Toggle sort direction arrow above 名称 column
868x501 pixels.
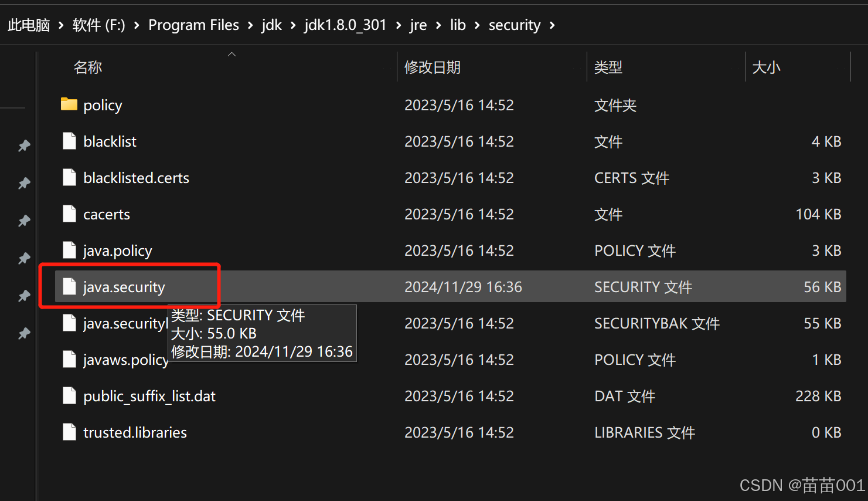tap(232, 53)
